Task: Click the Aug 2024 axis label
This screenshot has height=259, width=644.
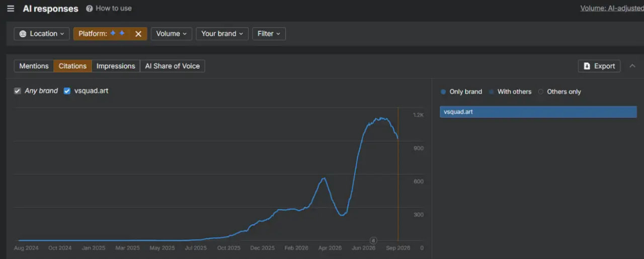Action: [x=26, y=248]
